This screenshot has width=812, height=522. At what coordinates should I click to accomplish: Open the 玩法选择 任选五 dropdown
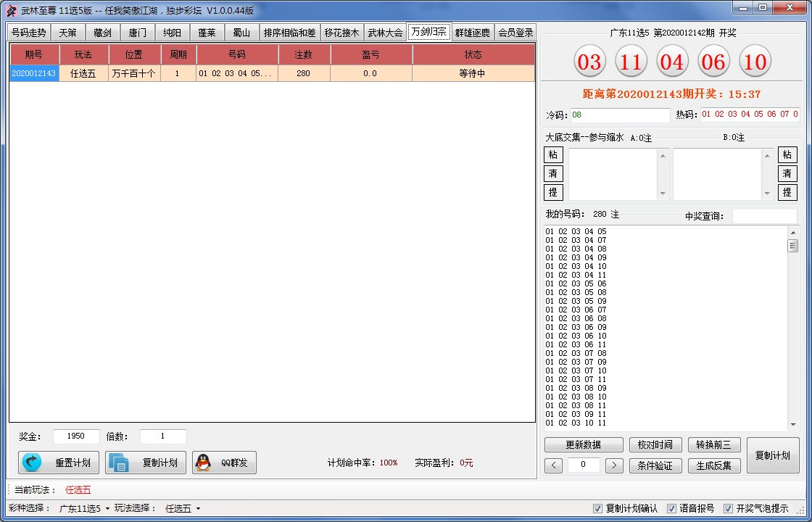coord(183,509)
